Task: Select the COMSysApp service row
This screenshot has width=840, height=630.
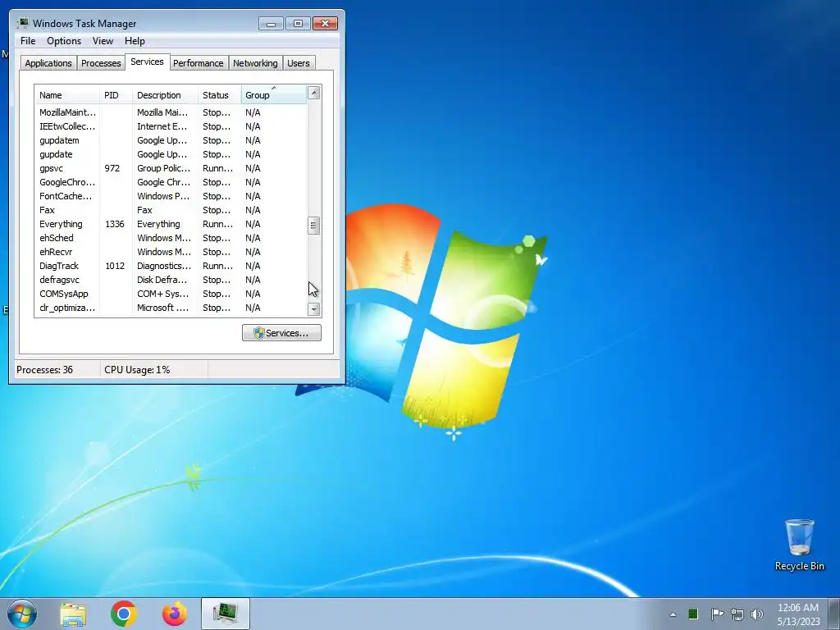Action: [x=171, y=294]
